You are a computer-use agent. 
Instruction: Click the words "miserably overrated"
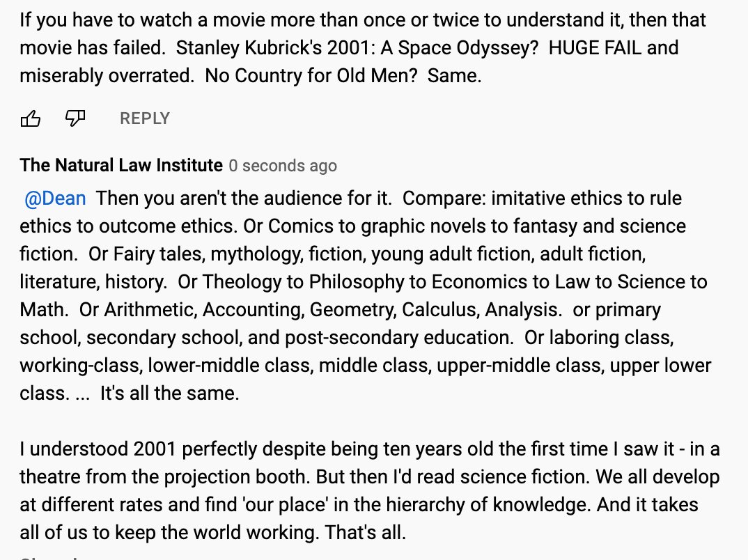pos(106,76)
